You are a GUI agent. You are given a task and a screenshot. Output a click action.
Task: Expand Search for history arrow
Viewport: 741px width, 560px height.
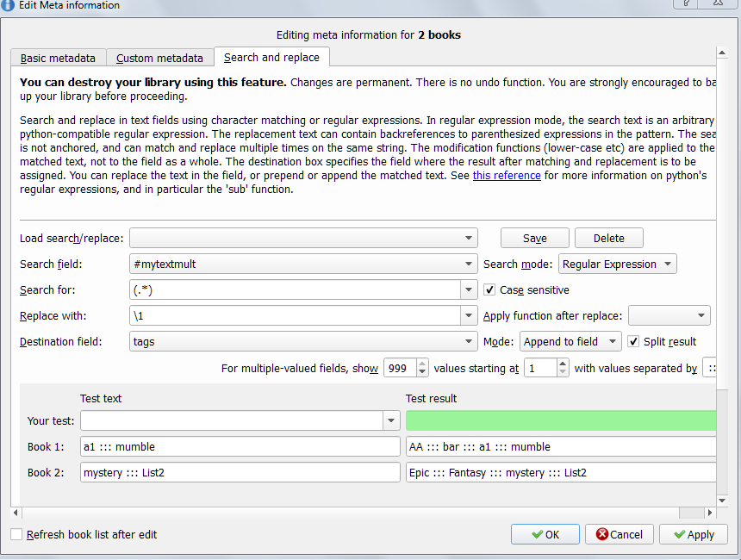pos(469,289)
